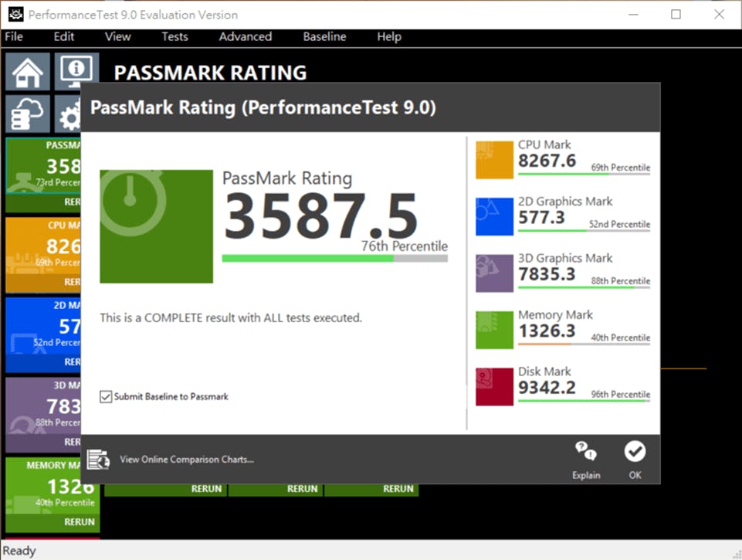742x560 pixels.
Task: Open the View menu
Action: (x=117, y=36)
